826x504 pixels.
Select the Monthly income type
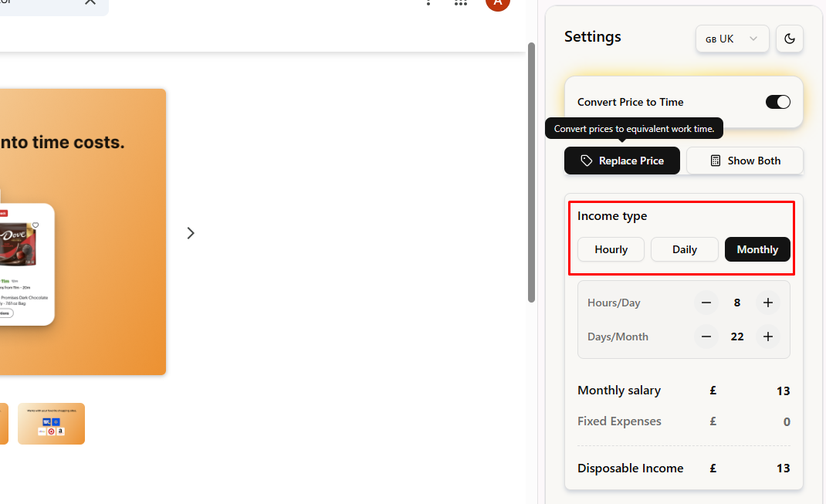pyautogui.click(x=757, y=249)
